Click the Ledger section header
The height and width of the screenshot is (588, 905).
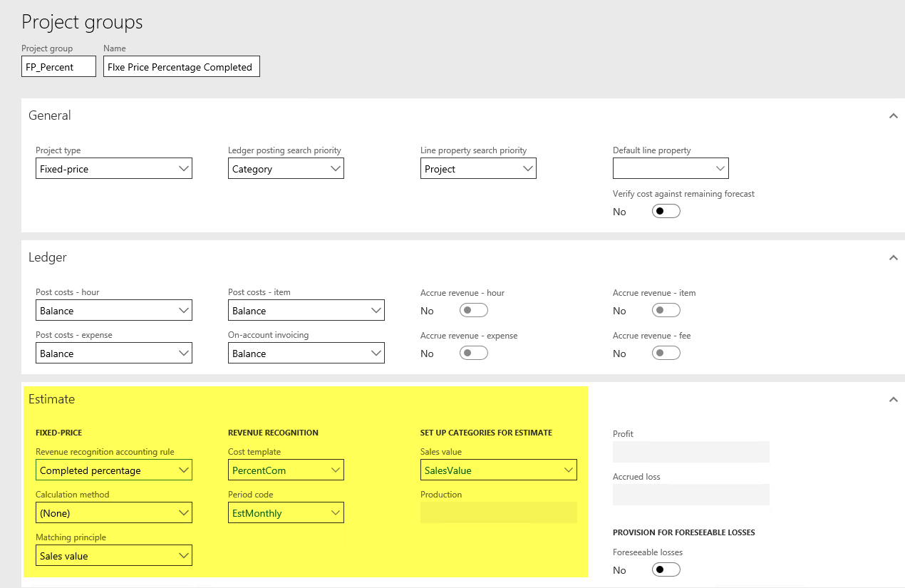48,257
